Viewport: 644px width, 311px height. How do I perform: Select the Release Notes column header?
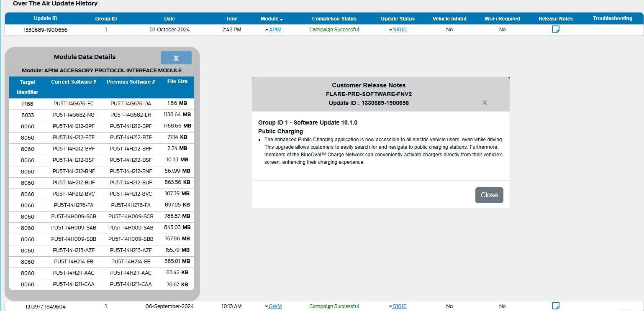[x=556, y=19]
